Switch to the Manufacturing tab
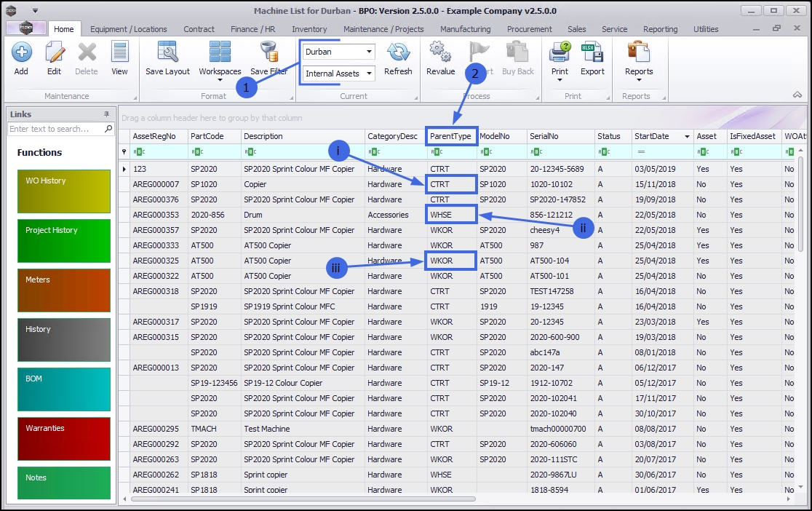The width and height of the screenshot is (812, 511). click(466, 29)
